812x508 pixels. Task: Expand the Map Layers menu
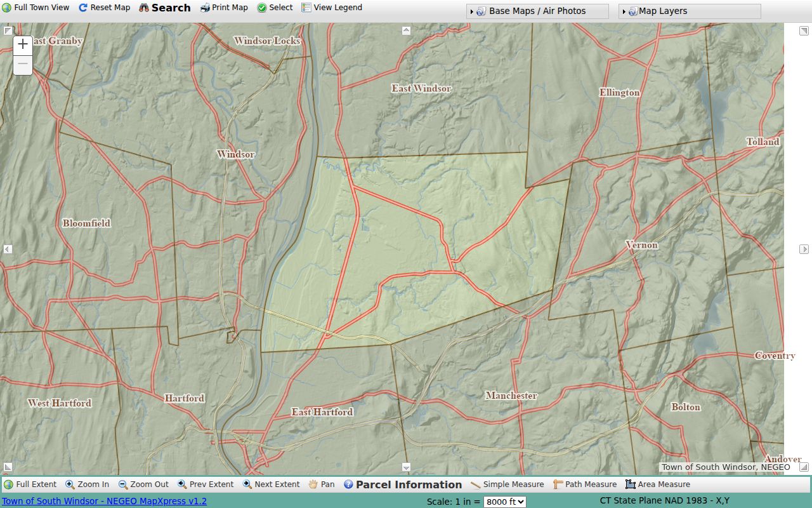pos(690,11)
